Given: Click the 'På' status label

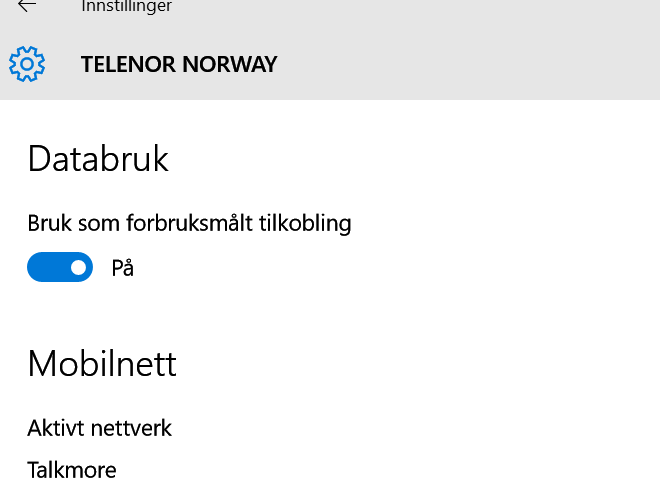Looking at the screenshot, I should (x=122, y=268).
